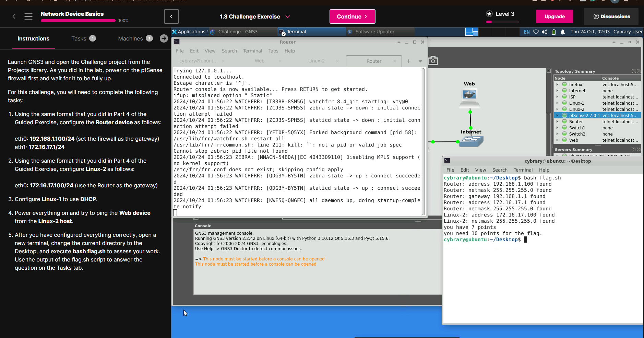Click the GNS3 screenshot camera icon
644x338 pixels.
[433, 61]
